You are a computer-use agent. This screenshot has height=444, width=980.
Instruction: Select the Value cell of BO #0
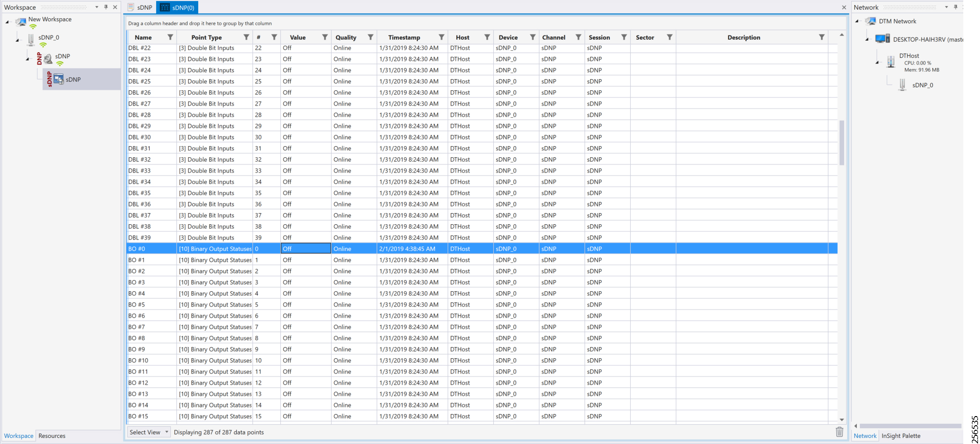306,249
